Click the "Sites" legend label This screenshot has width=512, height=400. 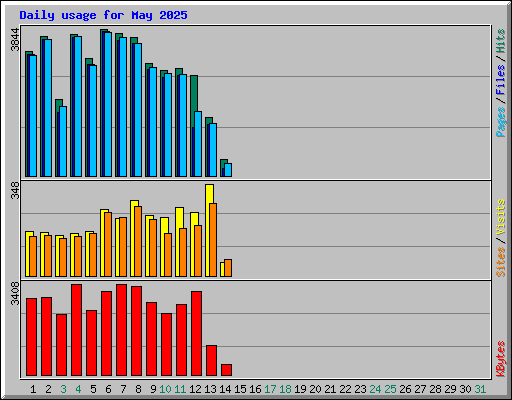(x=501, y=262)
